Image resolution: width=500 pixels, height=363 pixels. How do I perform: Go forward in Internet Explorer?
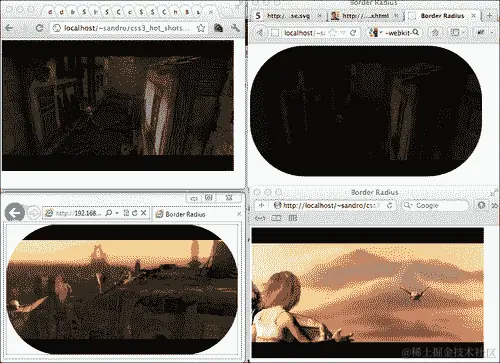(33, 213)
